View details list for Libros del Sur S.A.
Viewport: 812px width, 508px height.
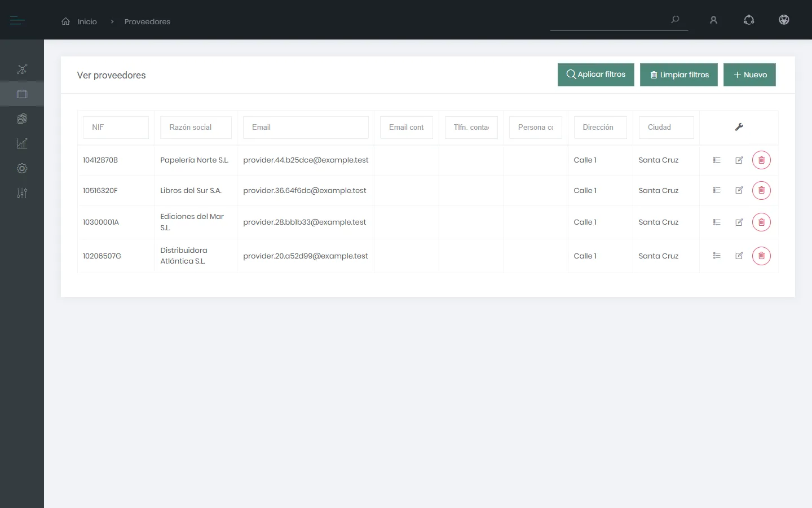(717, 190)
